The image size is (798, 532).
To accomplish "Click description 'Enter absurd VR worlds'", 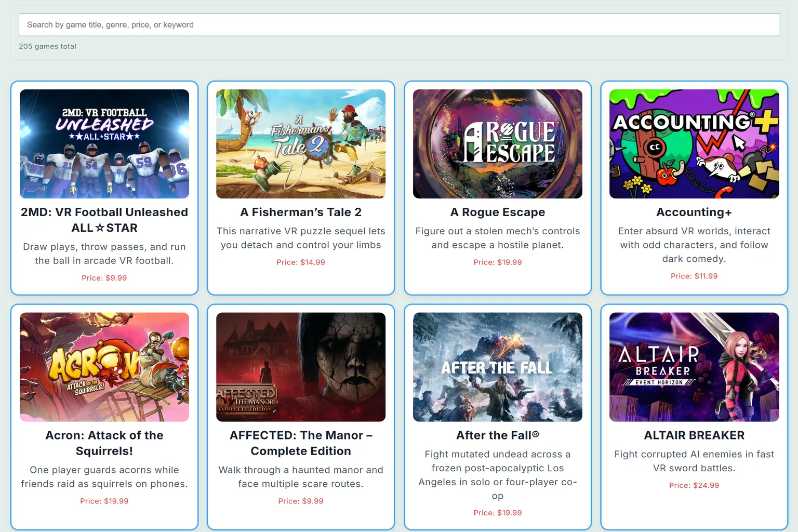I will point(694,245).
